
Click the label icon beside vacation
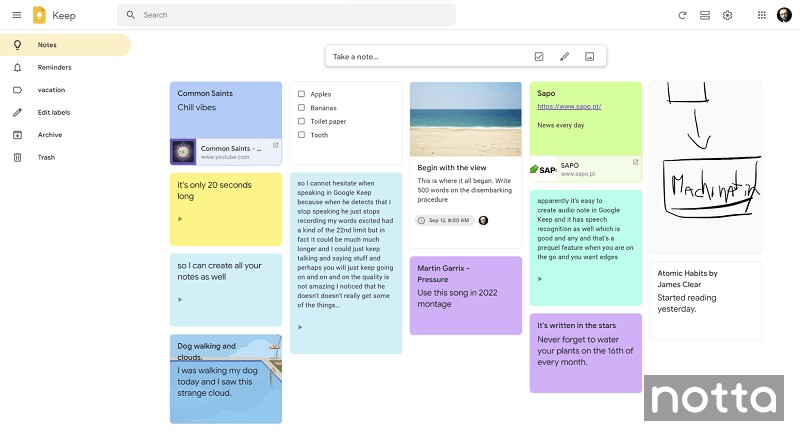pos(17,90)
